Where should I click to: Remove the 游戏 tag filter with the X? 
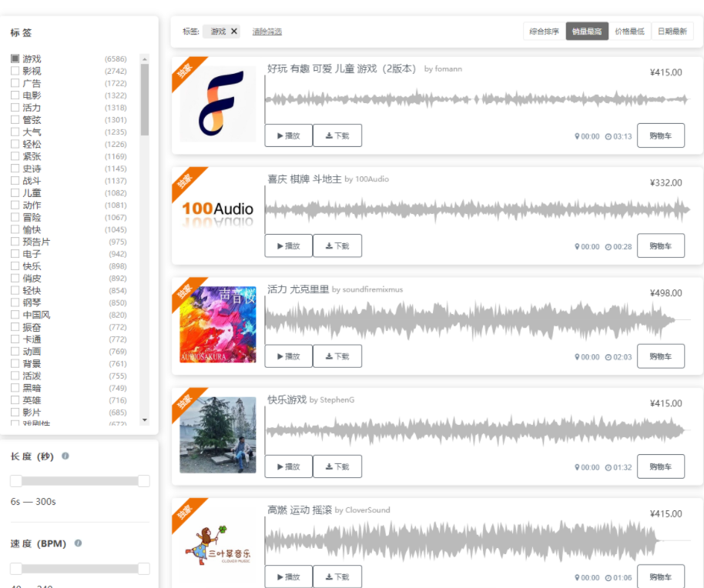click(x=234, y=32)
